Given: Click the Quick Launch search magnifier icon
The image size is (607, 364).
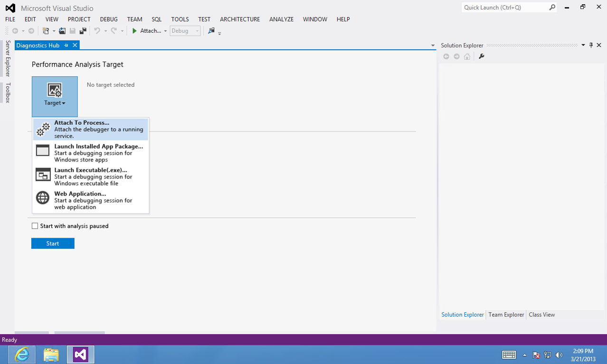Looking at the screenshot, I should coord(552,8).
